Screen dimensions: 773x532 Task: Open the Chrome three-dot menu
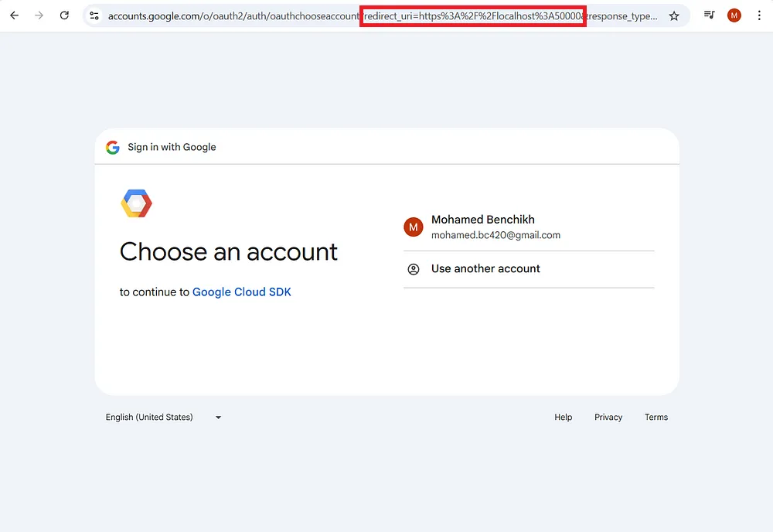(x=758, y=15)
